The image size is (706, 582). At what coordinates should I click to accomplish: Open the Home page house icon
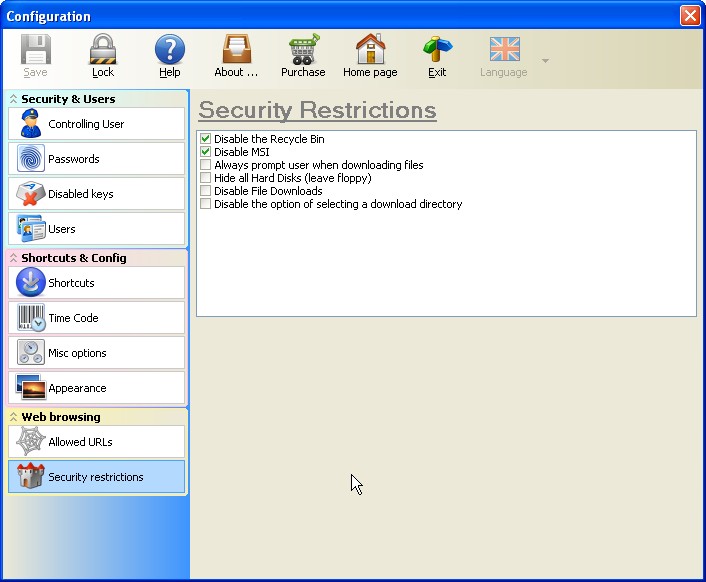[x=370, y=49]
